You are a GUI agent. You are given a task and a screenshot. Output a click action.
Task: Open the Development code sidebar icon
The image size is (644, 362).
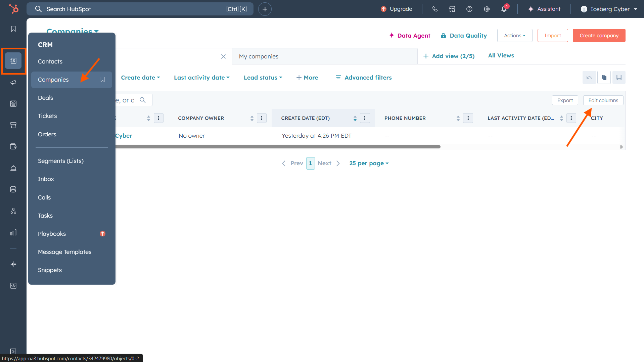(x=13, y=286)
